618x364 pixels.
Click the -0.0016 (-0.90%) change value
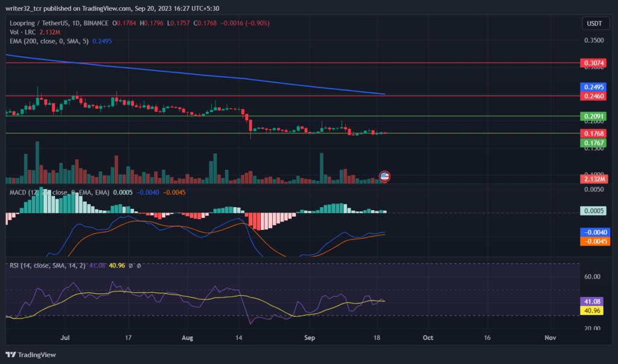coord(245,24)
